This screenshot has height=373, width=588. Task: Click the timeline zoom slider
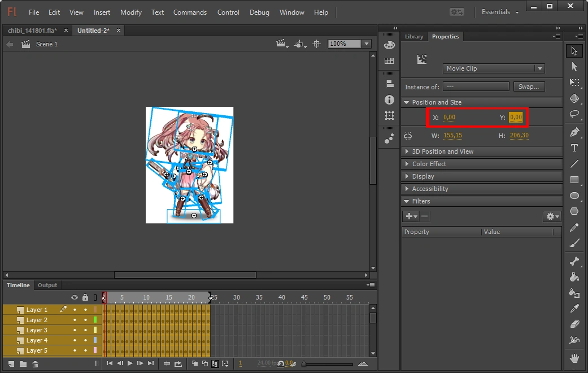(328, 364)
